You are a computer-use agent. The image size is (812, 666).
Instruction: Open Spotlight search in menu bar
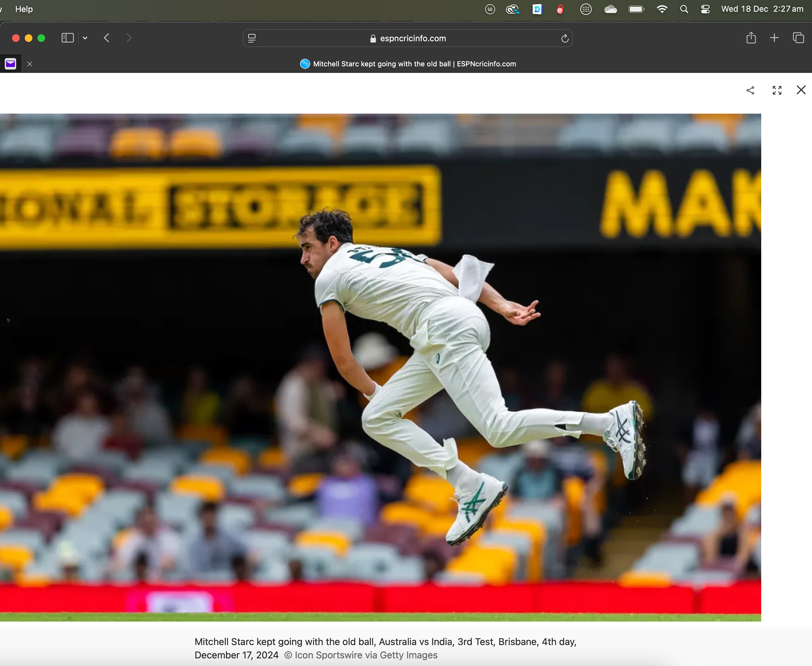pos(684,9)
